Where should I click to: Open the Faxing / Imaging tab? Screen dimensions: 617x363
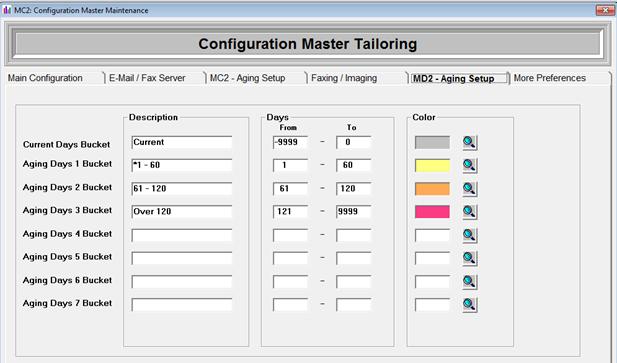(344, 78)
